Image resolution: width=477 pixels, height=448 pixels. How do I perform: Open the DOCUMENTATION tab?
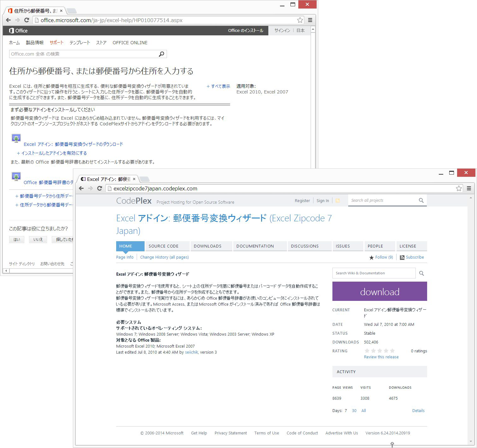pos(260,246)
